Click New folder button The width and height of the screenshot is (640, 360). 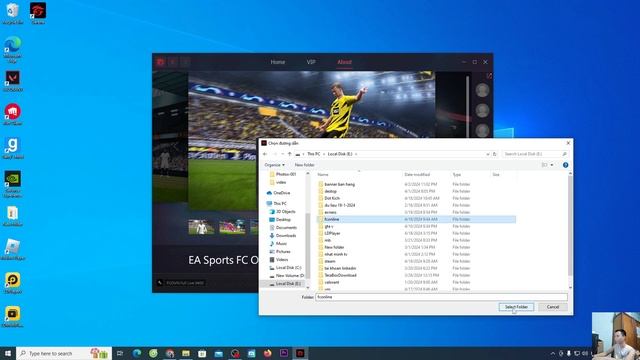304,165
